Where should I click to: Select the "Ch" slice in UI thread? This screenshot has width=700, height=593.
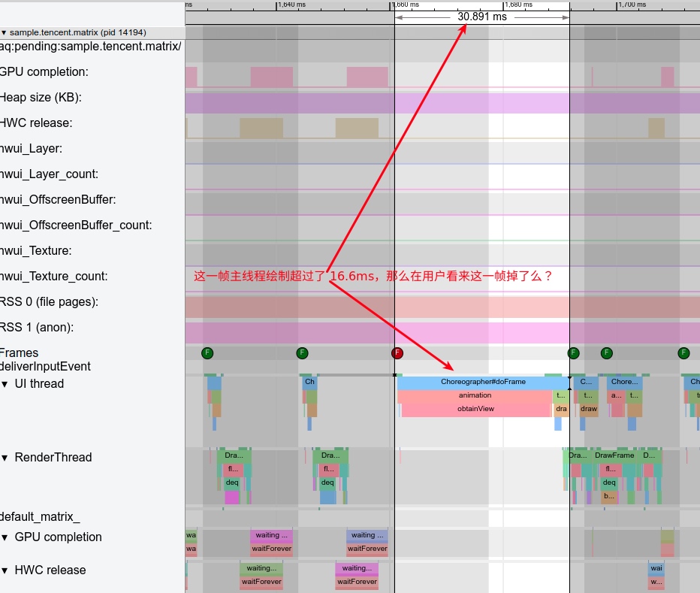pos(309,382)
